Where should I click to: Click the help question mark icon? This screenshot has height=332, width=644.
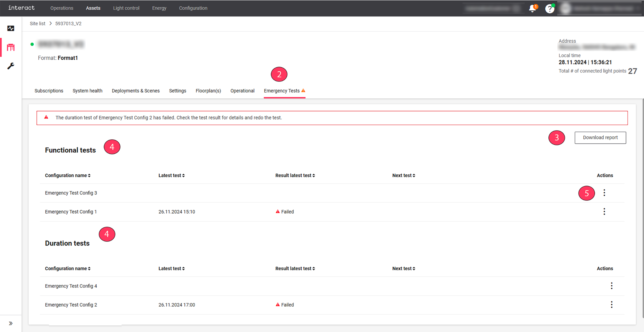point(549,9)
